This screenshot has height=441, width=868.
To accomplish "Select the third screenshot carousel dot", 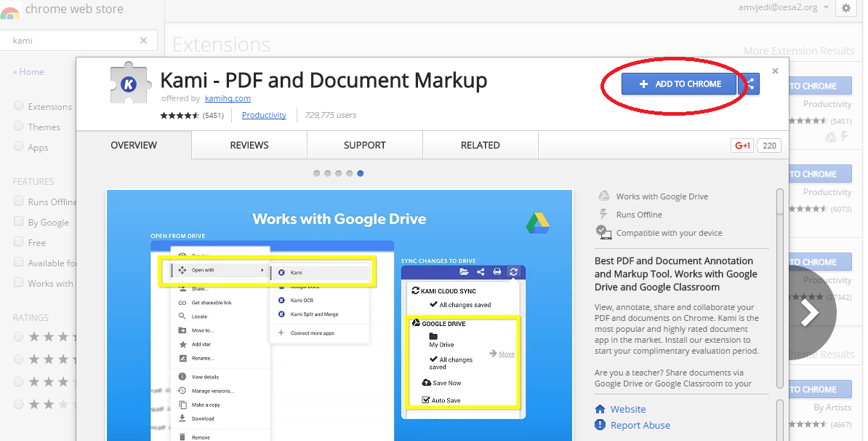I will (338, 173).
